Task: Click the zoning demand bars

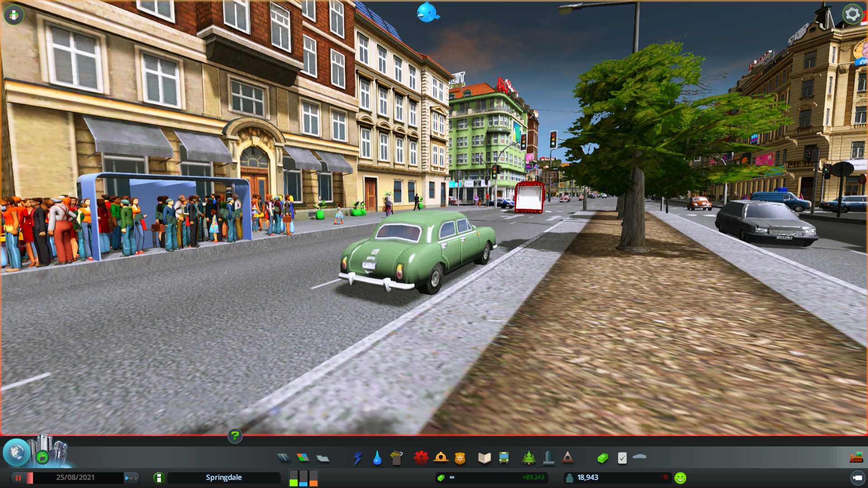Action: point(303,478)
